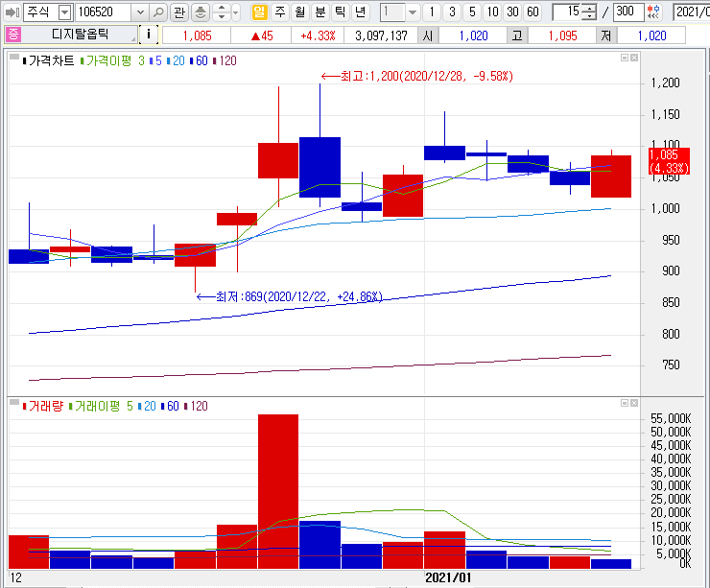Maximize the price chart pane icon

click(x=624, y=58)
